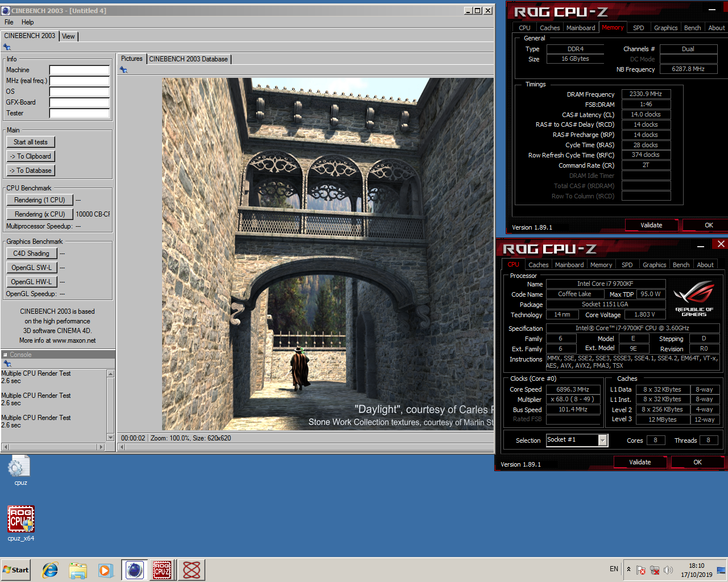Click picture panel horizontal scrollbar left arrow
Viewport: 728px width, 582px height.
coord(121,447)
